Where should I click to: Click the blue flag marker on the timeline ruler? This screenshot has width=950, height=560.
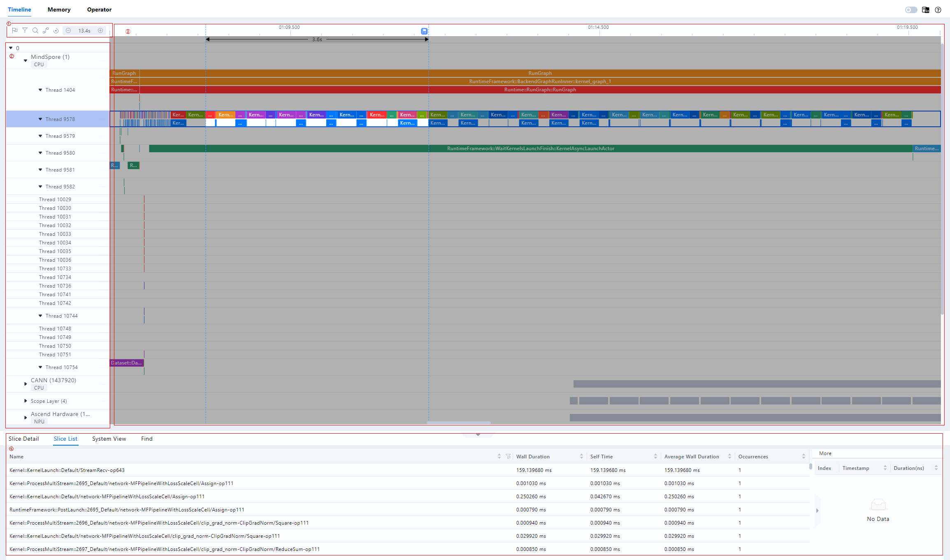tap(424, 31)
